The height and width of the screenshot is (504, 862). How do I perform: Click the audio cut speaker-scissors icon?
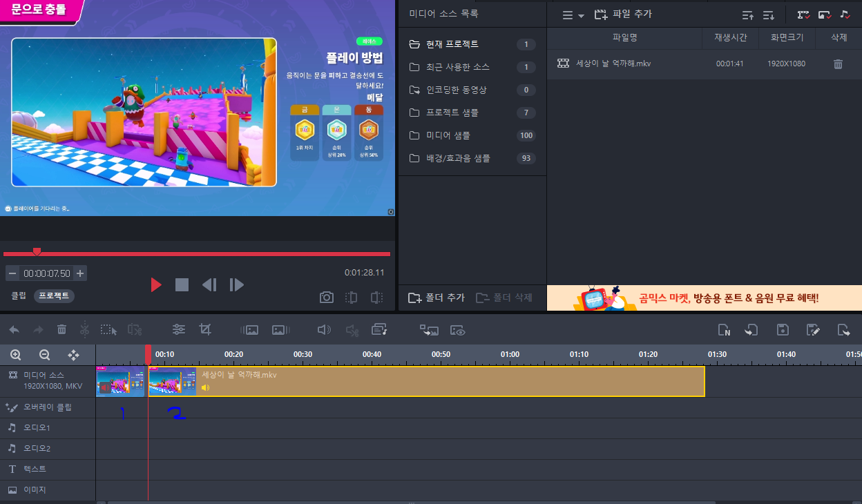[x=352, y=330]
